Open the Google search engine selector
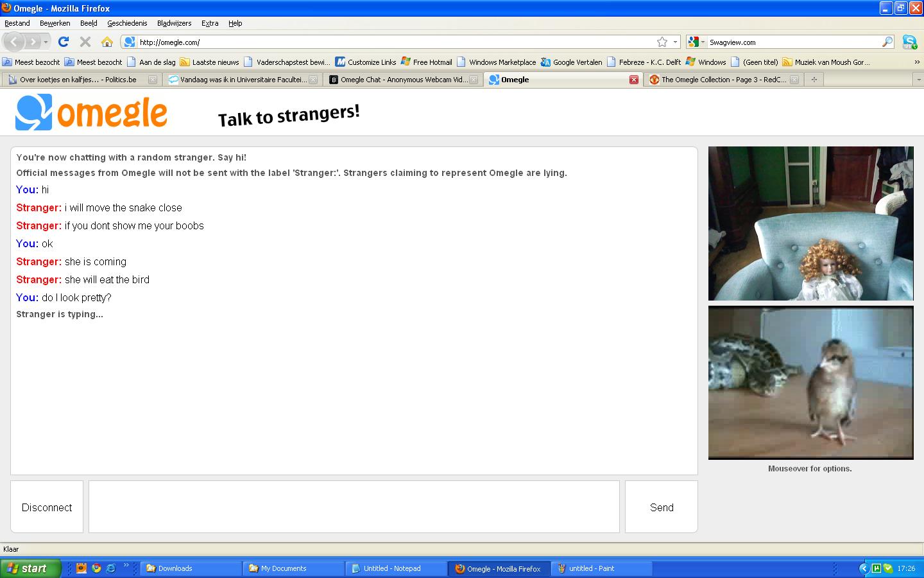Image resolution: width=924 pixels, height=578 pixels. coord(696,42)
